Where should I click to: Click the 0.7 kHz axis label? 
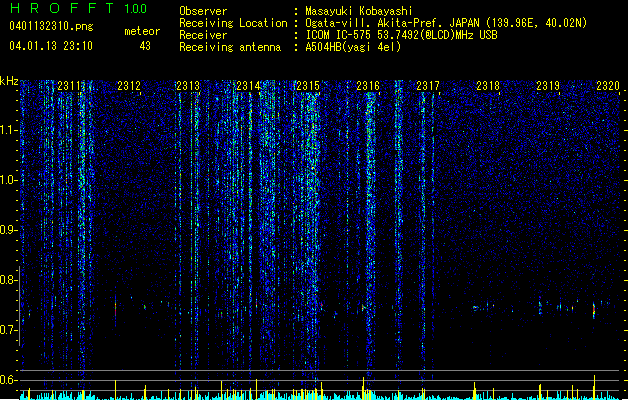point(7,330)
